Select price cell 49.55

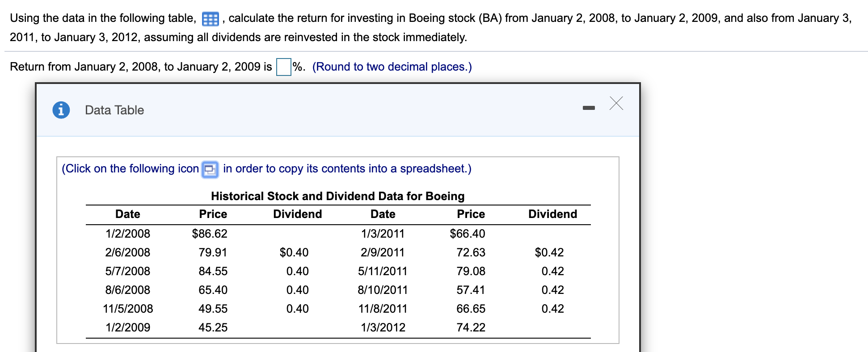(213, 309)
